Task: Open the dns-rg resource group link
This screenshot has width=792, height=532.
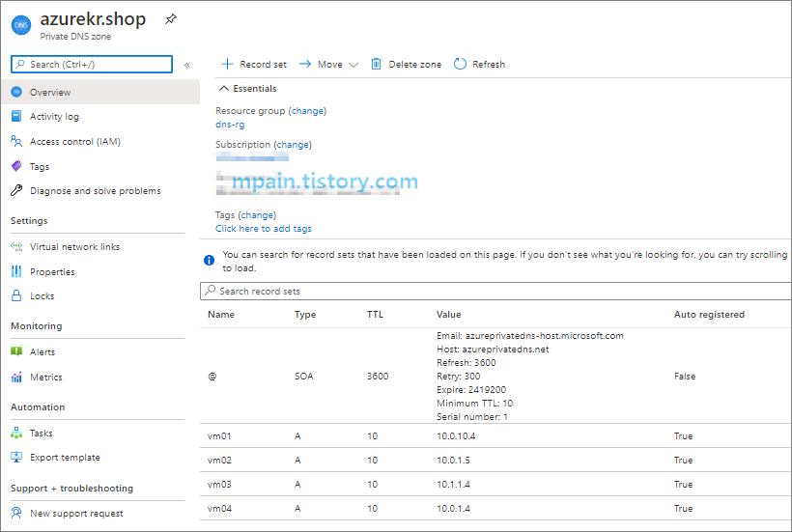Action: pos(230,125)
